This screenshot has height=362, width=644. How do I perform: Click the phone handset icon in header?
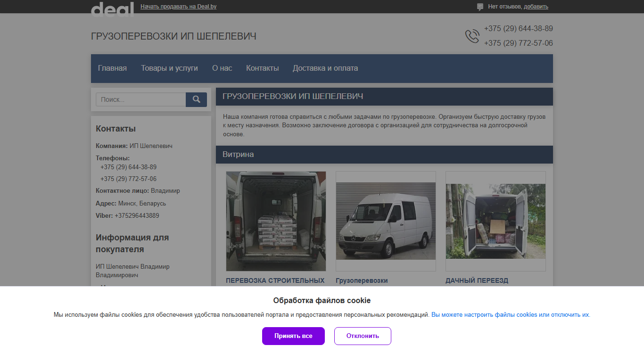click(x=472, y=36)
